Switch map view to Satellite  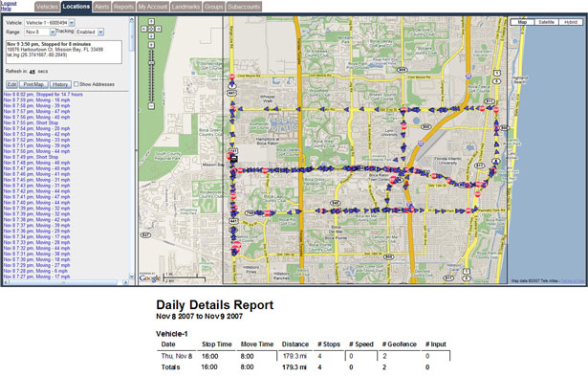pos(546,22)
